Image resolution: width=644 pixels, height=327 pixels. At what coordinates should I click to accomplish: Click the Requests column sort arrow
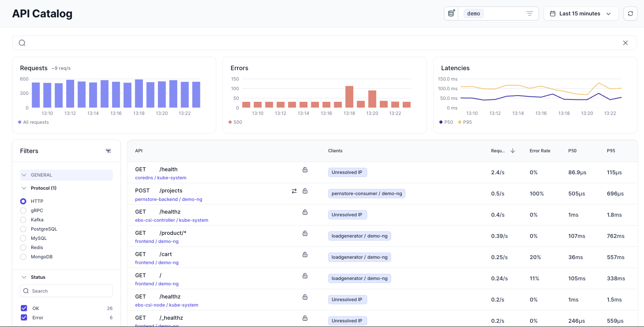coord(513,151)
